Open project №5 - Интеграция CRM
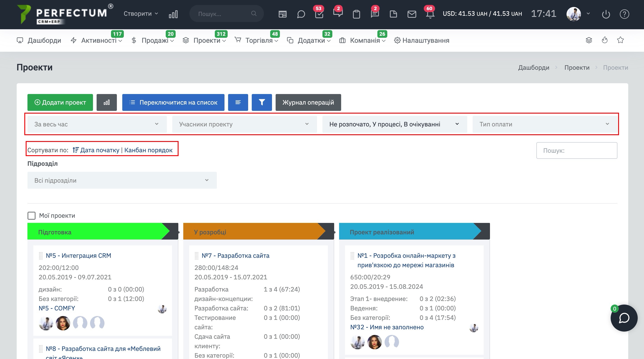The width and height of the screenshot is (644, 359). tap(79, 256)
